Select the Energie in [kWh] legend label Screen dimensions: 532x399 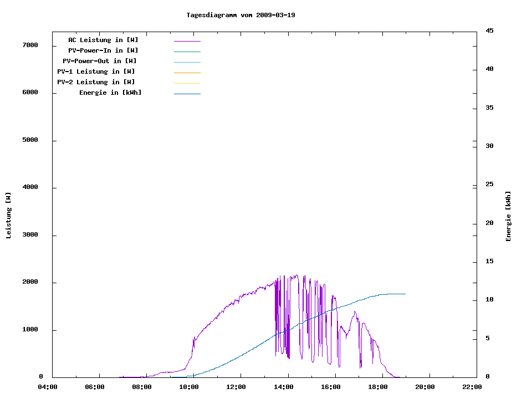pos(110,93)
